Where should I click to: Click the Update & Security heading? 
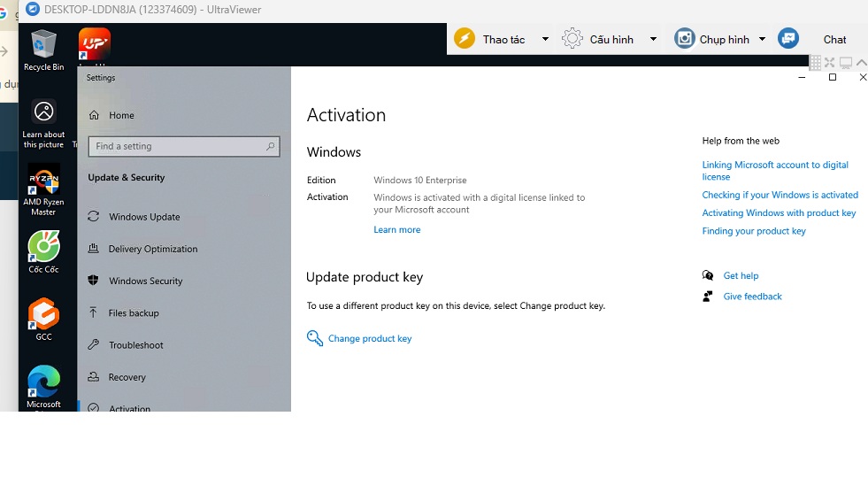(127, 177)
